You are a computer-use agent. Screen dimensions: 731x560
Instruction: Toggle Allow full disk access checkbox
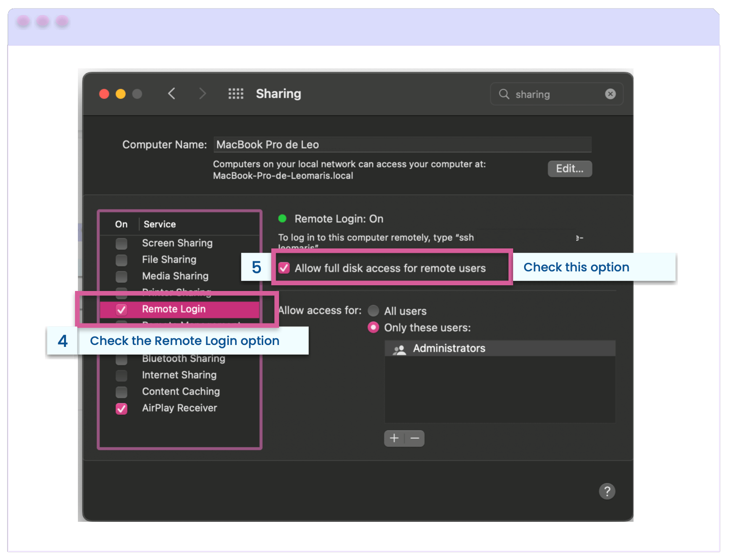click(x=284, y=268)
